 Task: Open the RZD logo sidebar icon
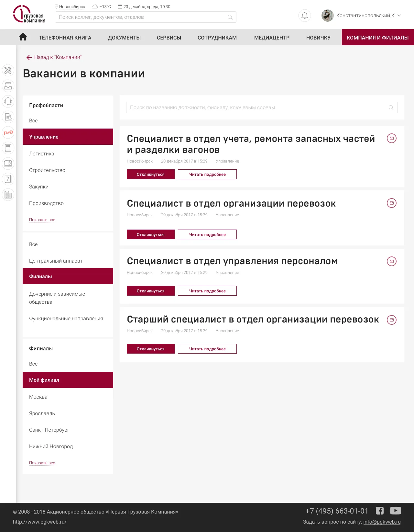coord(8,132)
